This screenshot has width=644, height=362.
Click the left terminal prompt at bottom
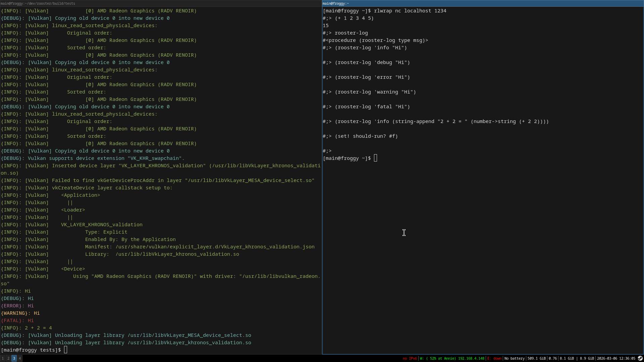pyautogui.click(x=34, y=350)
